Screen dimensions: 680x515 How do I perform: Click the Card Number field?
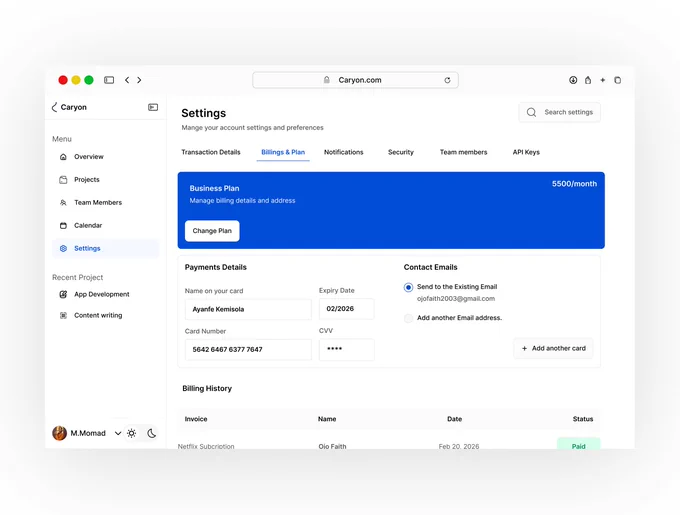coord(248,349)
